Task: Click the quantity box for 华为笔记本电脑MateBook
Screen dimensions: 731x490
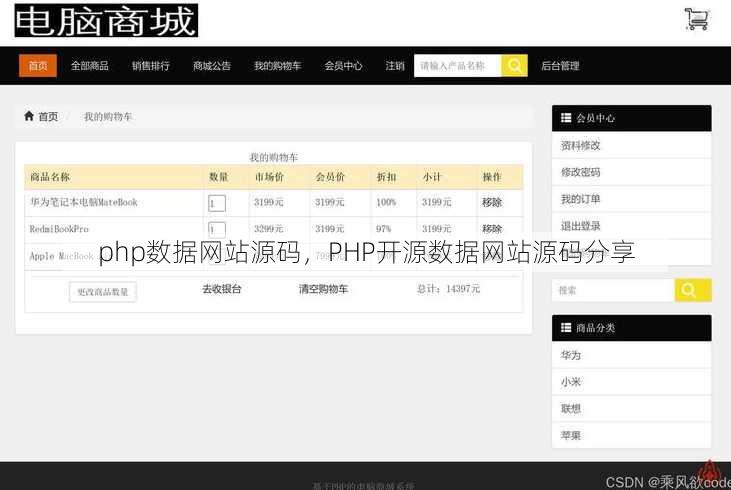Action: point(217,203)
